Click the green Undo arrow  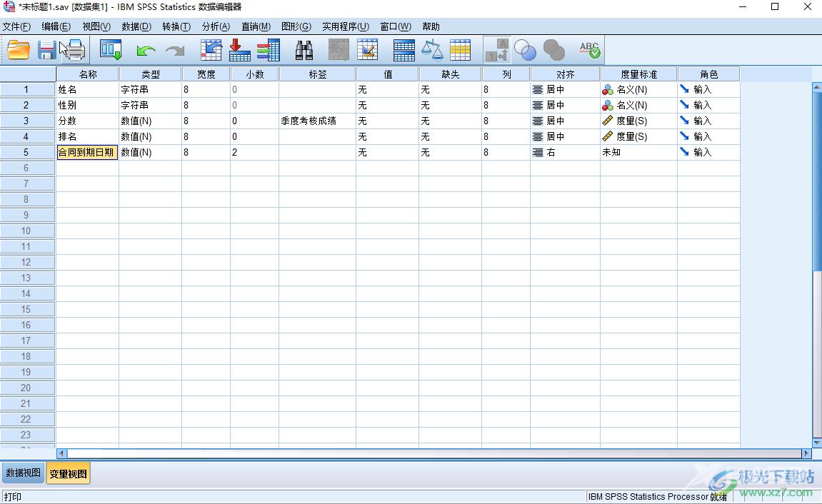pyautogui.click(x=146, y=50)
